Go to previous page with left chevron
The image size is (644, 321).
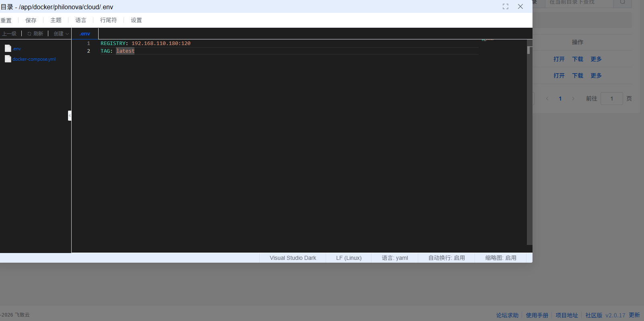click(x=547, y=99)
